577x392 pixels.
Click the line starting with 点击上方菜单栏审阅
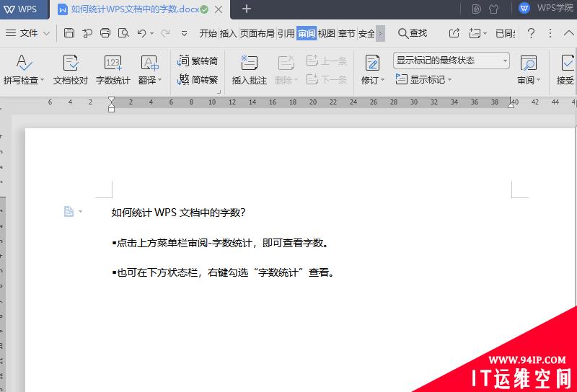220,243
